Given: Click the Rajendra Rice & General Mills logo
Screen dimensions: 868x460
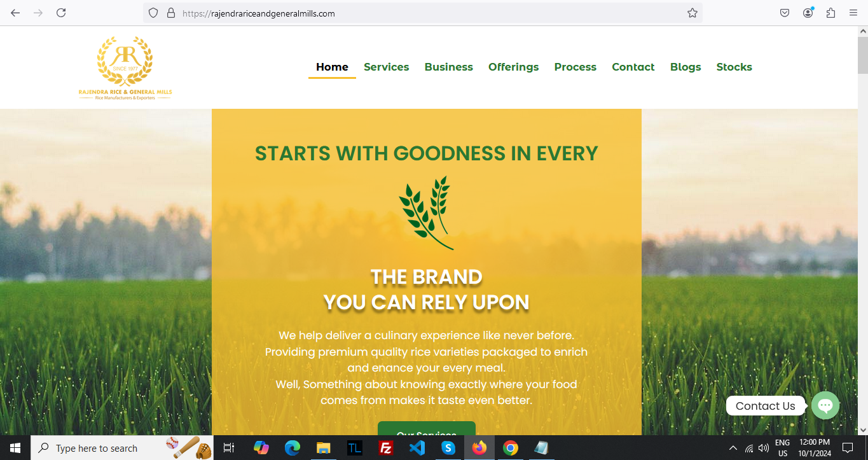Looking at the screenshot, I should click(125, 68).
